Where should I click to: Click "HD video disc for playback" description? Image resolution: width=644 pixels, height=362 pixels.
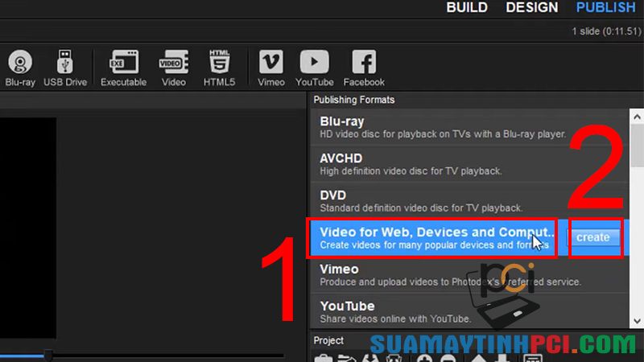pyautogui.click(x=442, y=134)
